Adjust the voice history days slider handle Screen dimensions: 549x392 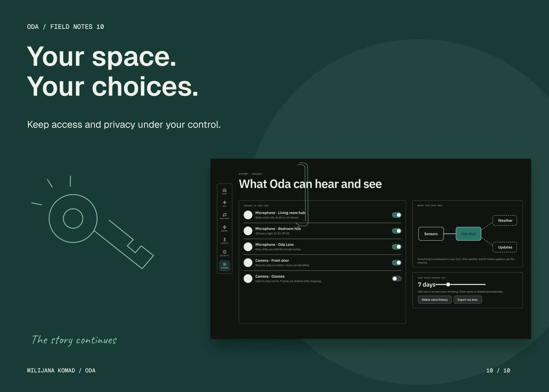(x=448, y=284)
